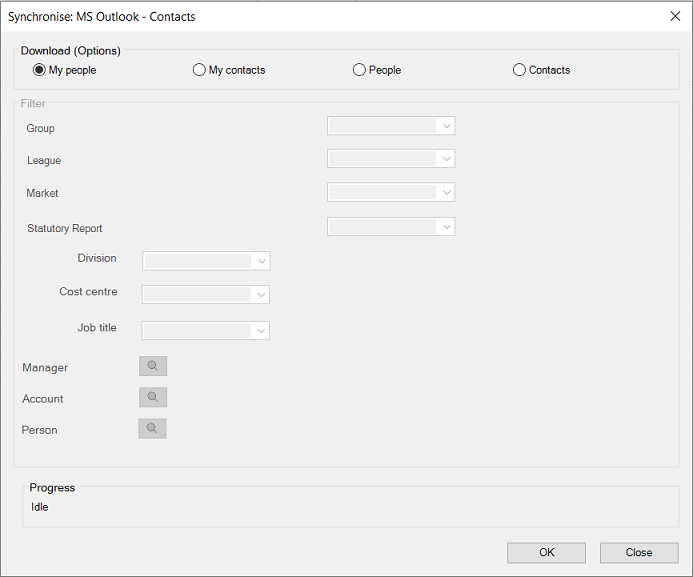Click the Synchronise MS Outlook title bar
This screenshot has height=577, width=693.
[300, 16]
